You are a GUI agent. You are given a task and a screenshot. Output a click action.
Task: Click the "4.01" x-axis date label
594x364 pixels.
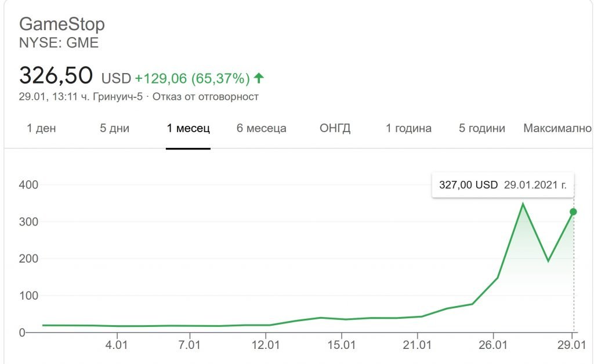(x=116, y=345)
